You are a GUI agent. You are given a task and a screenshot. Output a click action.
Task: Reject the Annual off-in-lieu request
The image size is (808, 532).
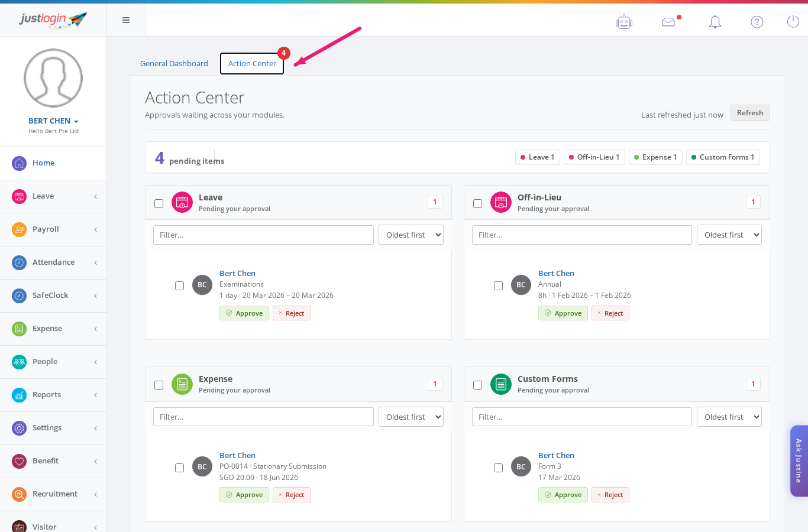(610, 313)
